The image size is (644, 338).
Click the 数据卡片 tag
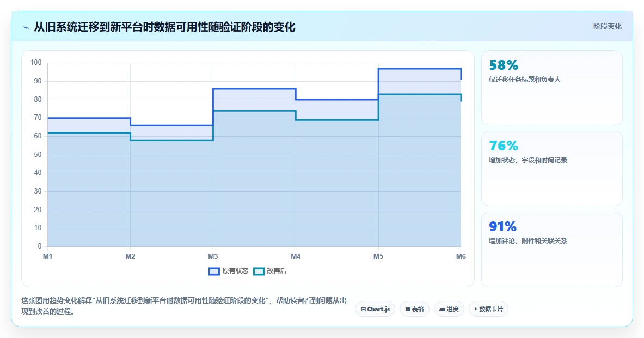(488, 309)
